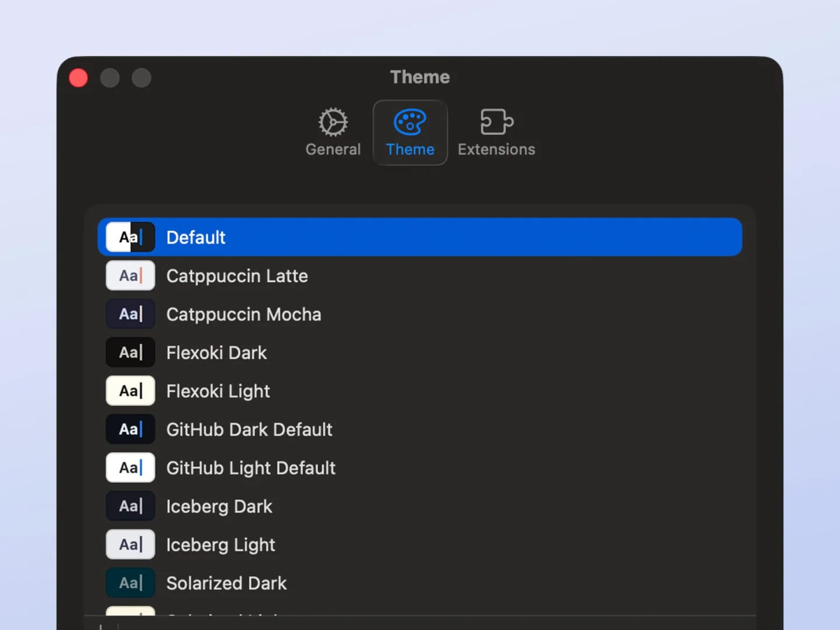Choose the Flexoki Light theme name
This screenshot has width=840, height=630.
pyautogui.click(x=218, y=391)
